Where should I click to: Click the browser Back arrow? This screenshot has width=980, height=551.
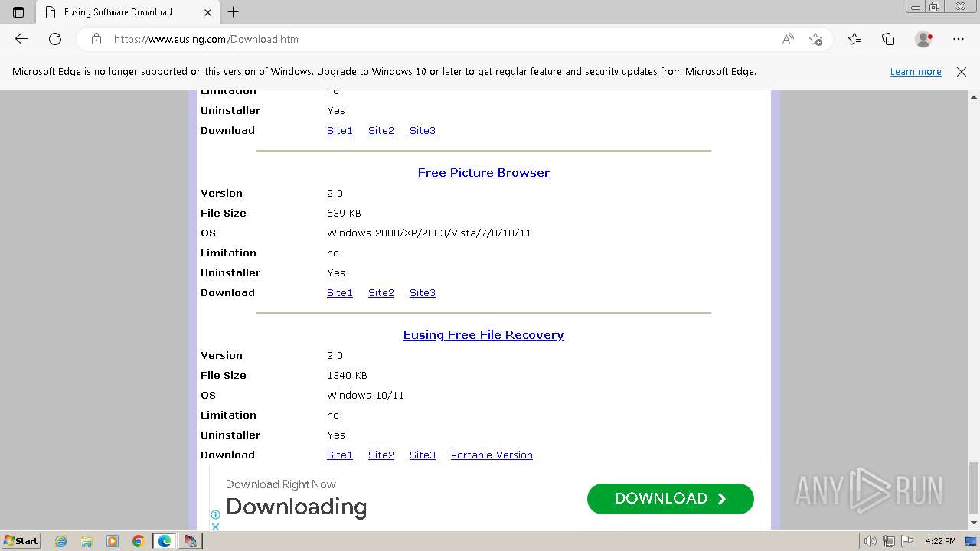click(21, 39)
